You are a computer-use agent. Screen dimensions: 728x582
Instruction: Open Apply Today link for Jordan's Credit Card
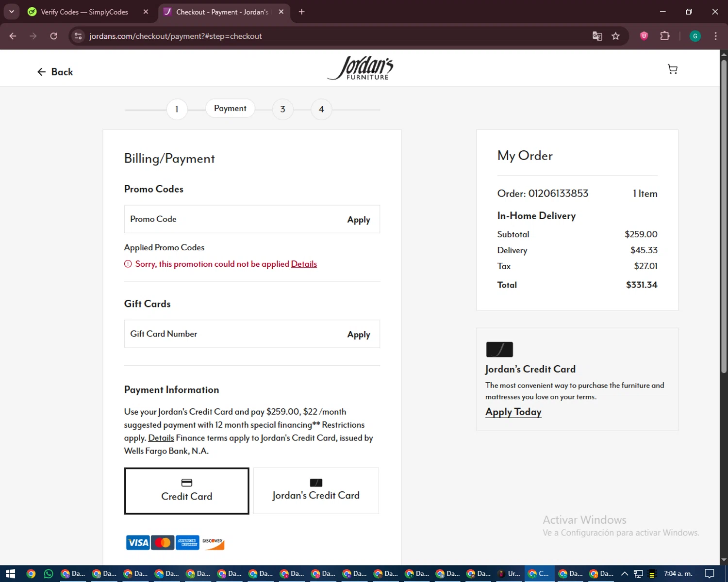click(x=513, y=412)
